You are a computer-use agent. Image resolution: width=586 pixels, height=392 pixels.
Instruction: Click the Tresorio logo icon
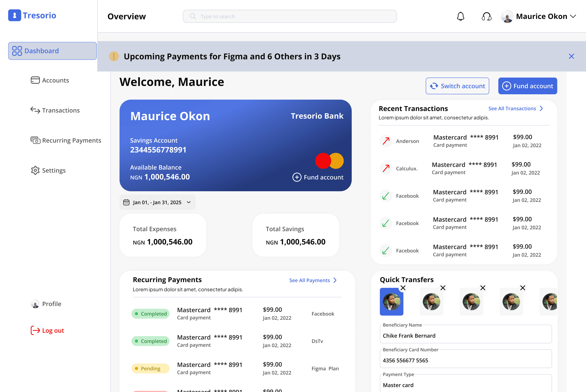pos(14,16)
